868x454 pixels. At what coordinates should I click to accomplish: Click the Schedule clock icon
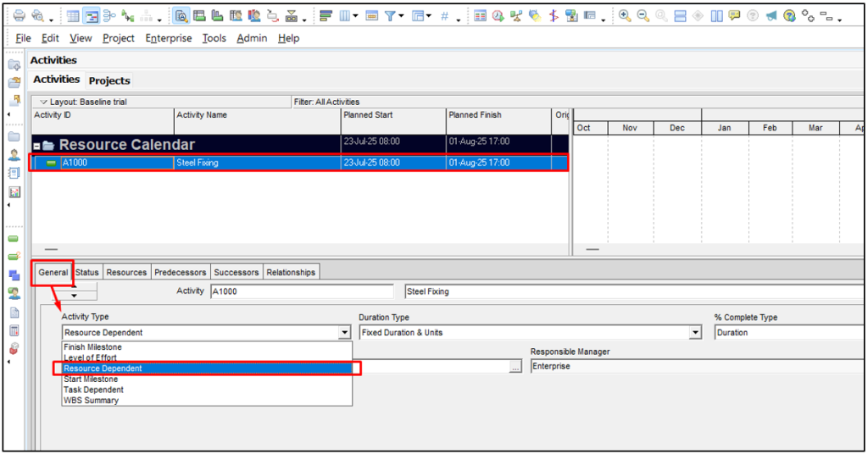[x=498, y=16]
